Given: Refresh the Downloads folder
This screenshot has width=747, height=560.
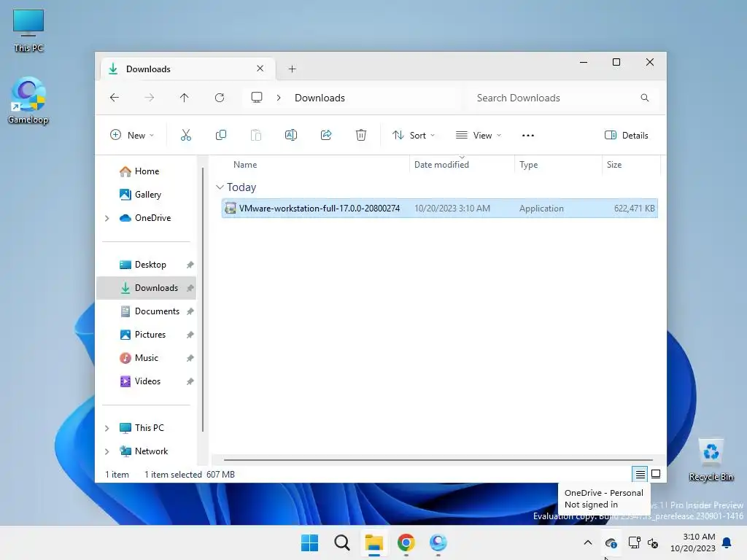Looking at the screenshot, I should pos(220,98).
